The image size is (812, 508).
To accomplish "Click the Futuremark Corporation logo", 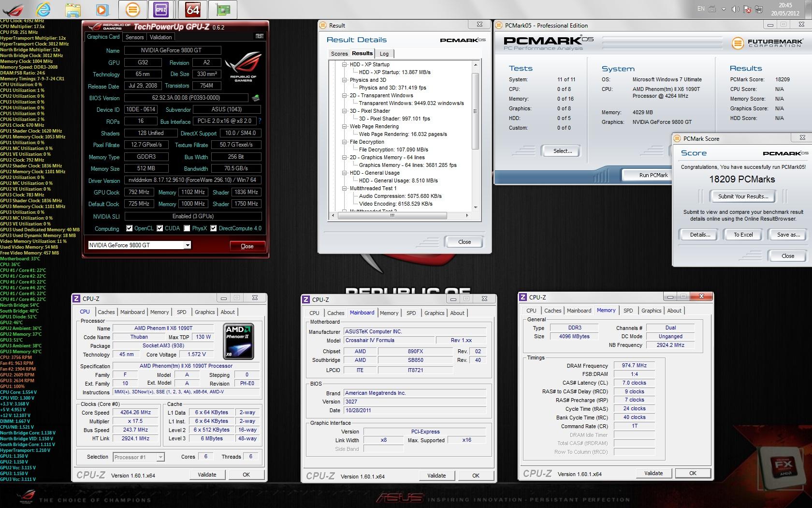I will (x=767, y=44).
